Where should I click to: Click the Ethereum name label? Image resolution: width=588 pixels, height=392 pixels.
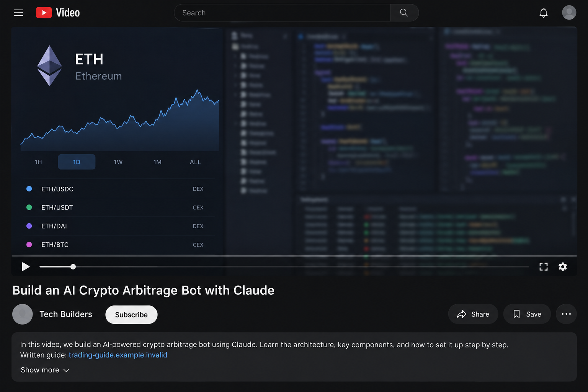(99, 76)
